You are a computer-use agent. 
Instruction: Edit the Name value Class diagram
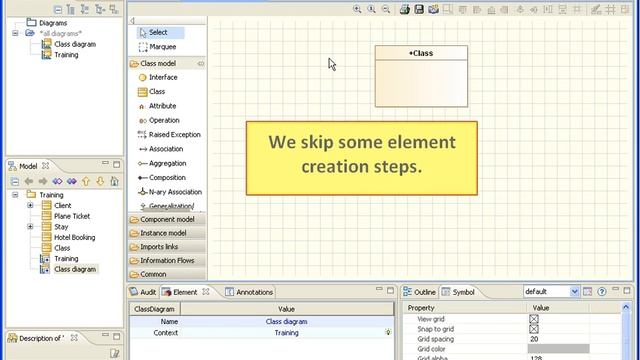(x=286, y=322)
